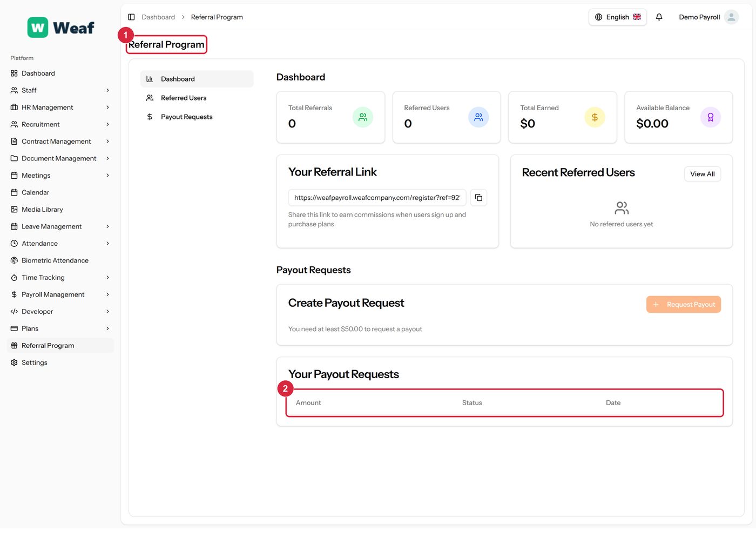The image size is (756, 551).
Task: Click the Settings gear icon
Action: 14,362
